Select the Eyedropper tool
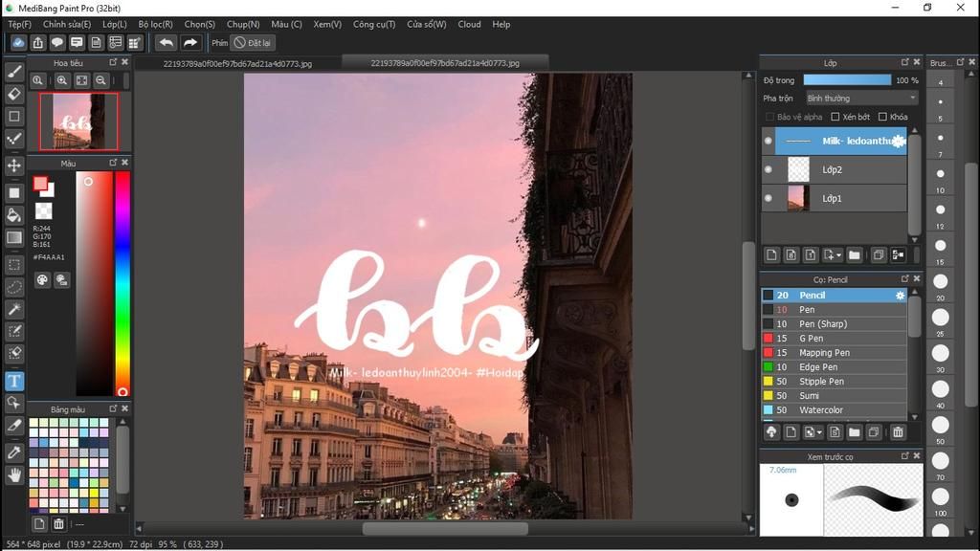This screenshot has width=980, height=551. (x=13, y=452)
